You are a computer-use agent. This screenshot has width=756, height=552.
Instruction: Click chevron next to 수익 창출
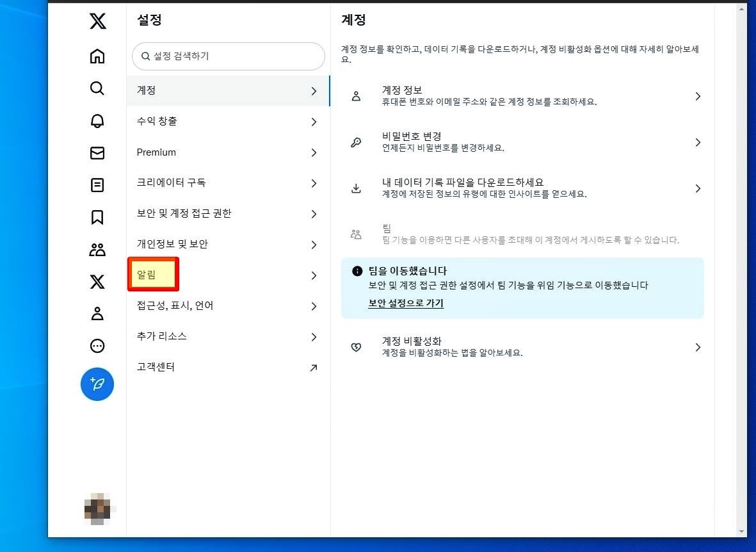click(x=314, y=122)
